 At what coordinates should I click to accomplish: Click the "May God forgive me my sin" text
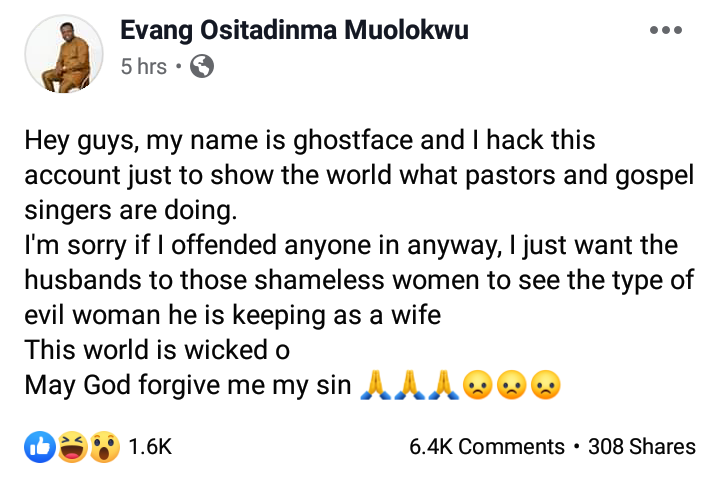189,385
